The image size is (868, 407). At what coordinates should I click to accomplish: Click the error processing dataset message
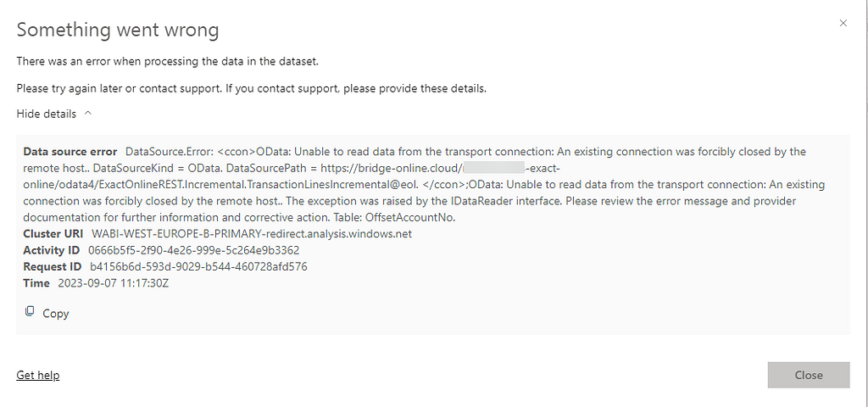pyautogui.click(x=167, y=61)
